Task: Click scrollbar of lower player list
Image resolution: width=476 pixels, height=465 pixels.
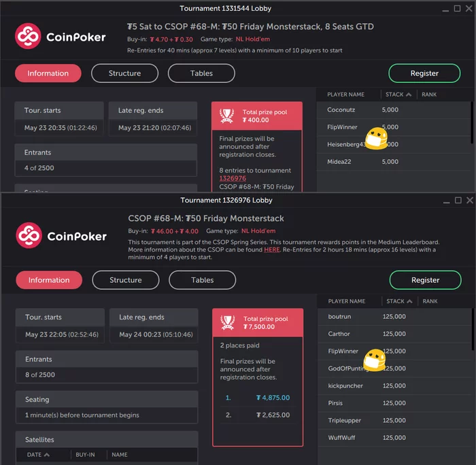Action: [x=473, y=329]
